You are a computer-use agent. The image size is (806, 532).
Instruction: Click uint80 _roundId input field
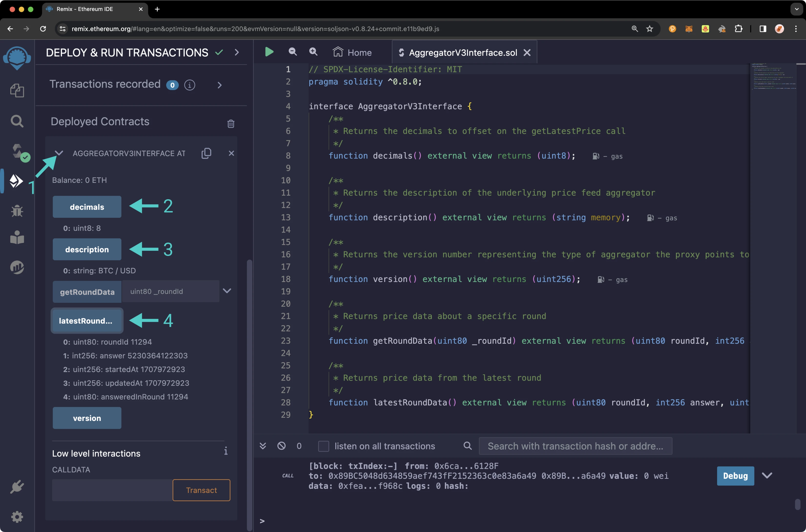coord(170,292)
